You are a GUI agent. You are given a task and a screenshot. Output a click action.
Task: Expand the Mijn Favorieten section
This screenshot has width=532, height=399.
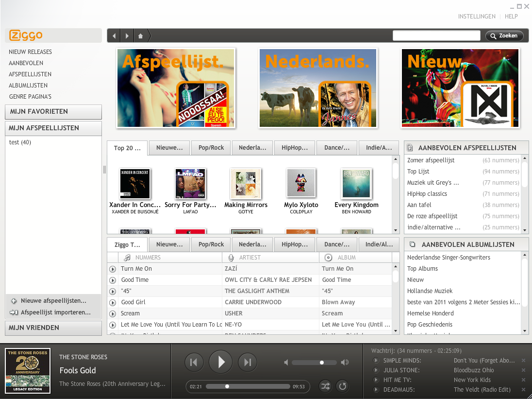click(53, 112)
